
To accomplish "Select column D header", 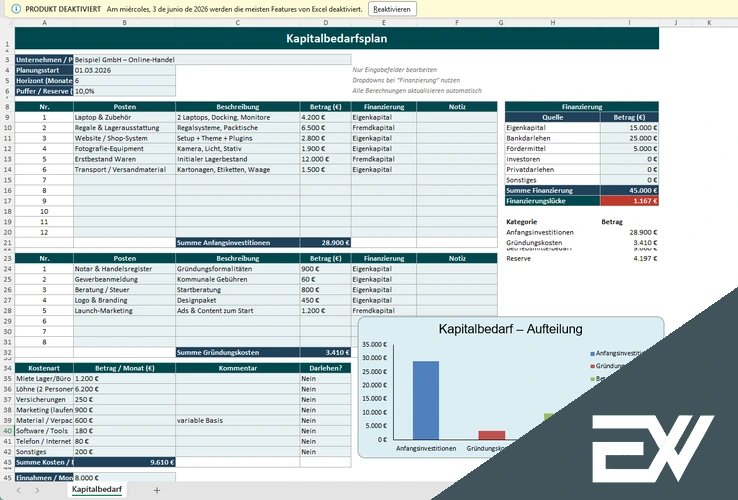I will tap(325, 23).
